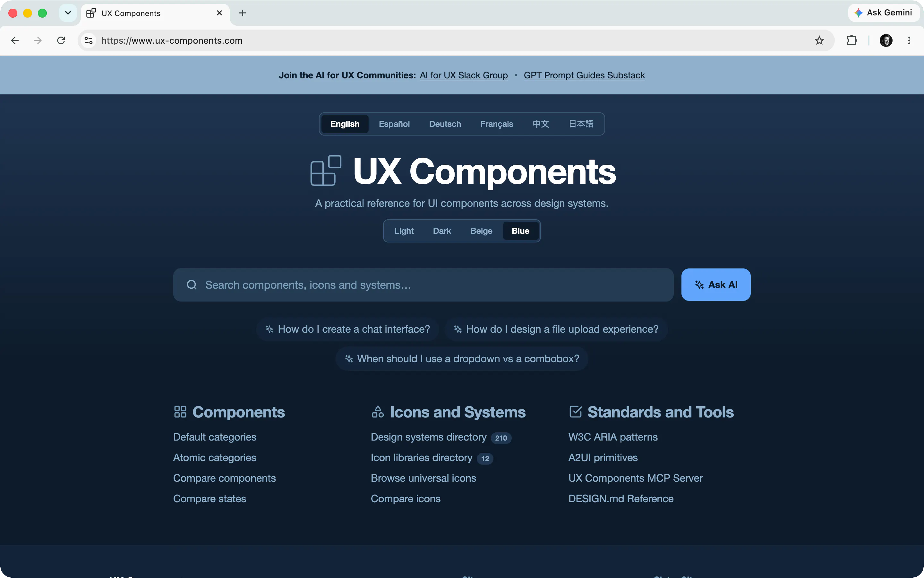Click the Icons and Systems heading
The width and height of the screenshot is (924, 578).
458,412
